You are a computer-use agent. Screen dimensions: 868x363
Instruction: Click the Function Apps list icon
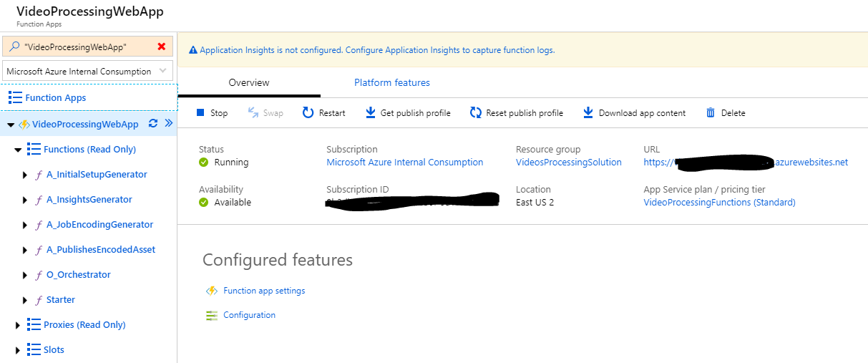(15, 97)
